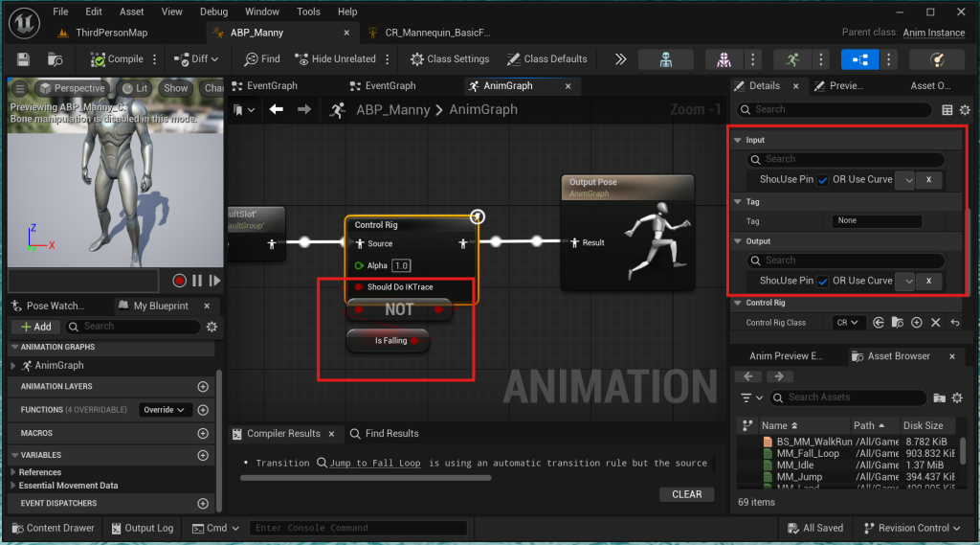Select the active Blueprint mode icon
The width and height of the screenshot is (980, 545).
pyautogui.click(x=860, y=59)
